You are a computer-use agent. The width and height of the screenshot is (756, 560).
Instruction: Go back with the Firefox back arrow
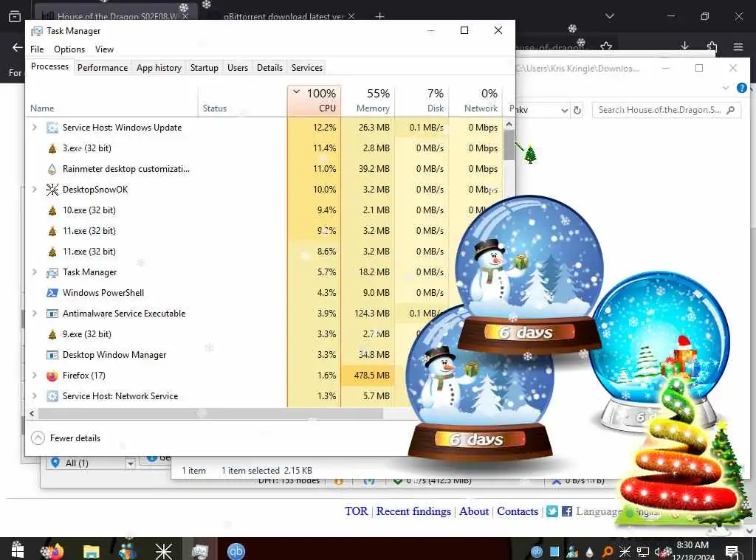point(18,47)
